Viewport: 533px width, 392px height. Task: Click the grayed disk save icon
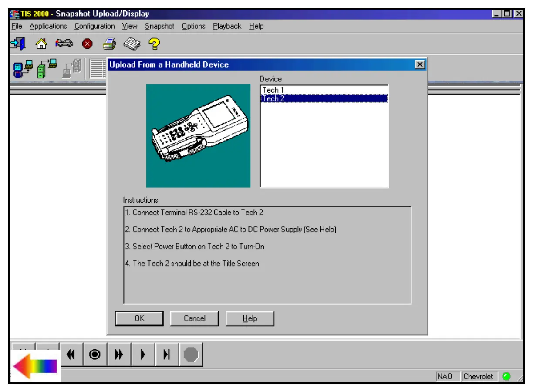[72, 69]
